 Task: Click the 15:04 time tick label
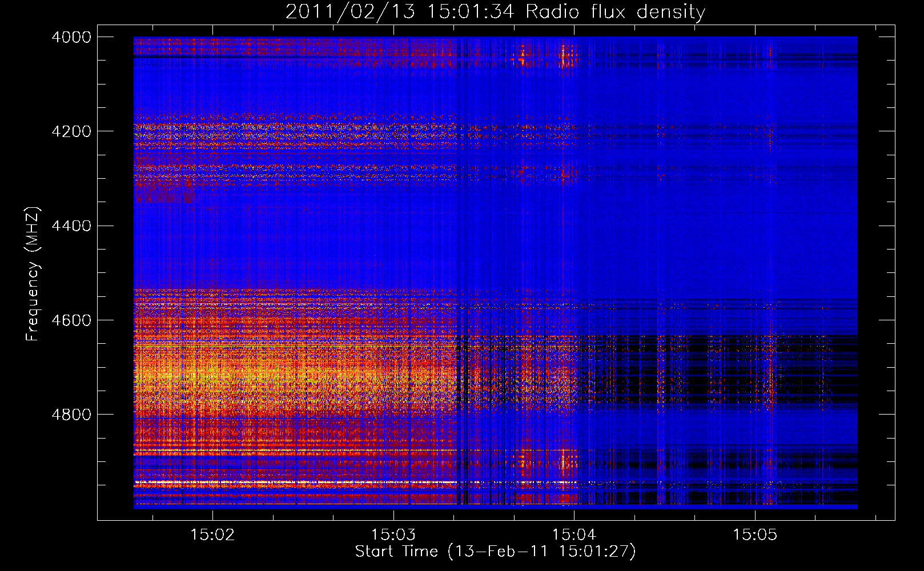click(575, 535)
